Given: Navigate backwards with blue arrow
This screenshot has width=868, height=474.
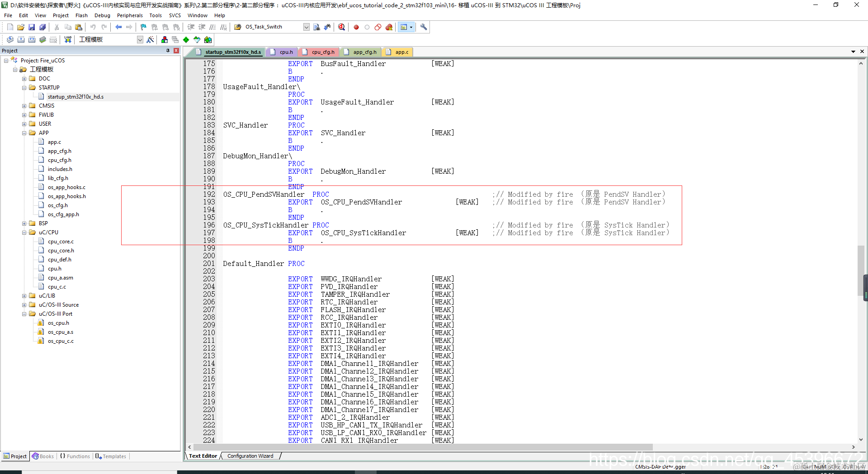Looking at the screenshot, I should [x=118, y=27].
